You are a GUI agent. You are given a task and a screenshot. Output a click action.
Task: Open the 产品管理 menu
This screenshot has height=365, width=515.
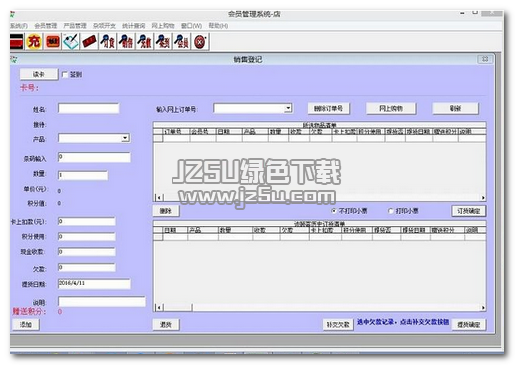[x=75, y=26]
